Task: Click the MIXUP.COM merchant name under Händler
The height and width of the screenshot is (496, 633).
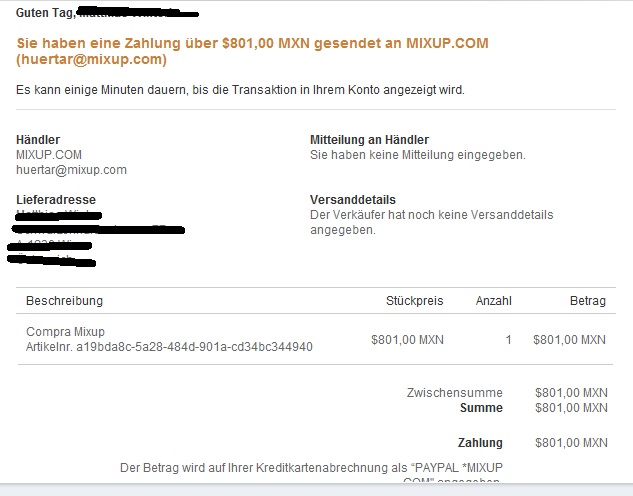Action: pyautogui.click(x=49, y=155)
